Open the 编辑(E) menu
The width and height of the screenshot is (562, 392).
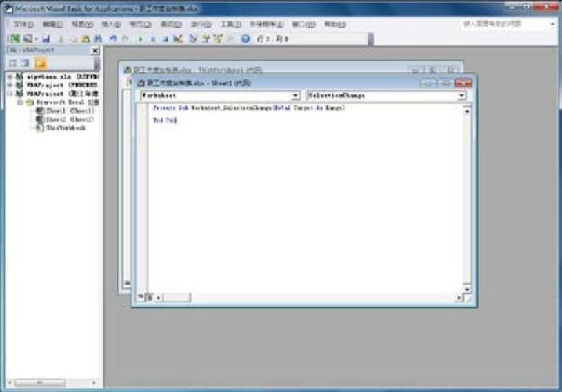pyautogui.click(x=52, y=24)
